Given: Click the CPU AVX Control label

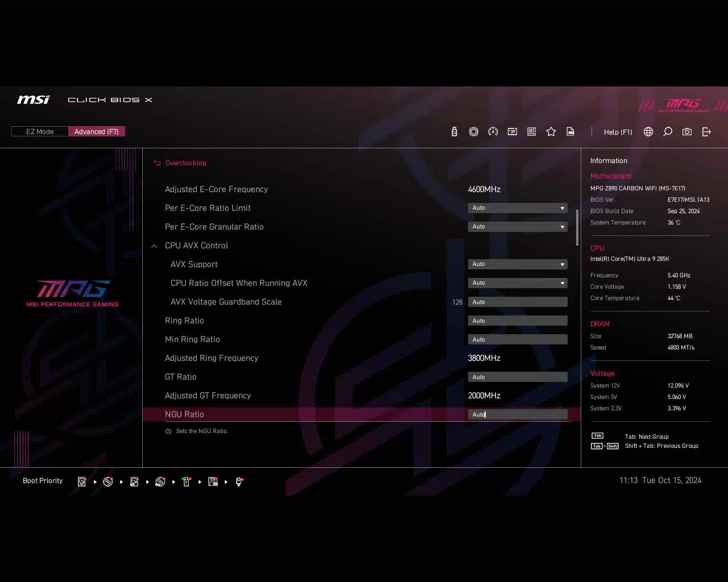Looking at the screenshot, I should 196,246.
